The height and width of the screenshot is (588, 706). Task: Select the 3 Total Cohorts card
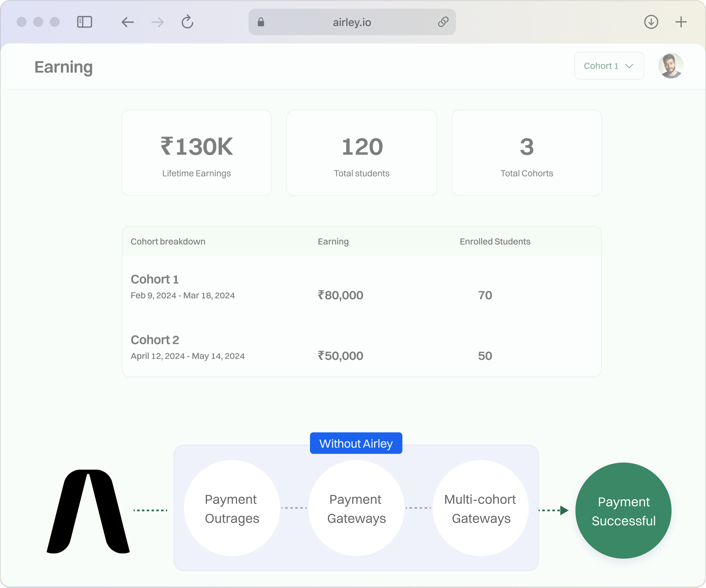coord(527,153)
